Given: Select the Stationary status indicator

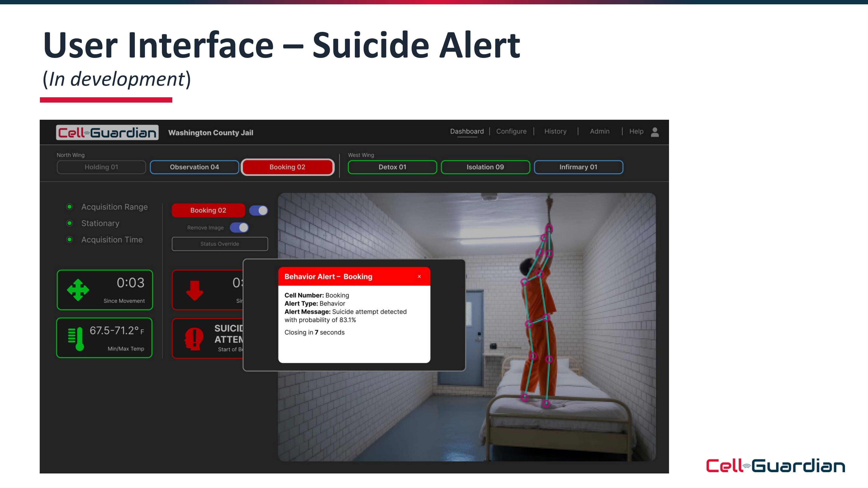Looking at the screenshot, I should tap(69, 223).
